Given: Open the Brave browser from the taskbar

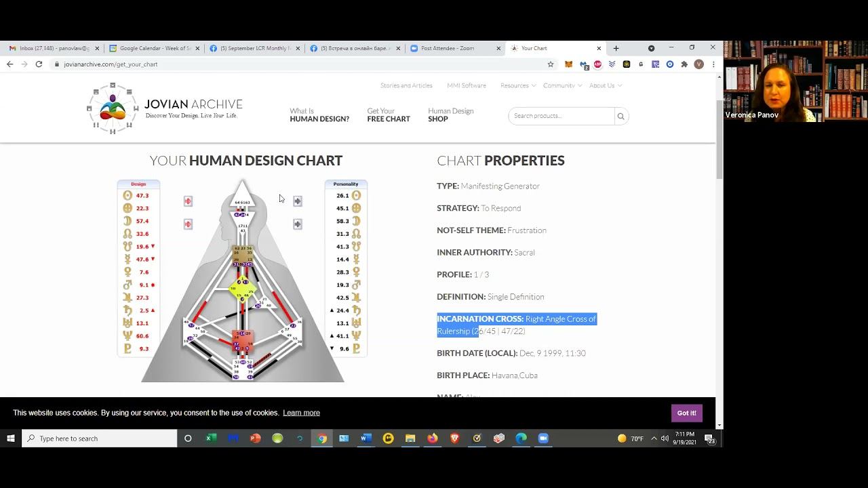Looking at the screenshot, I should click(x=454, y=439).
